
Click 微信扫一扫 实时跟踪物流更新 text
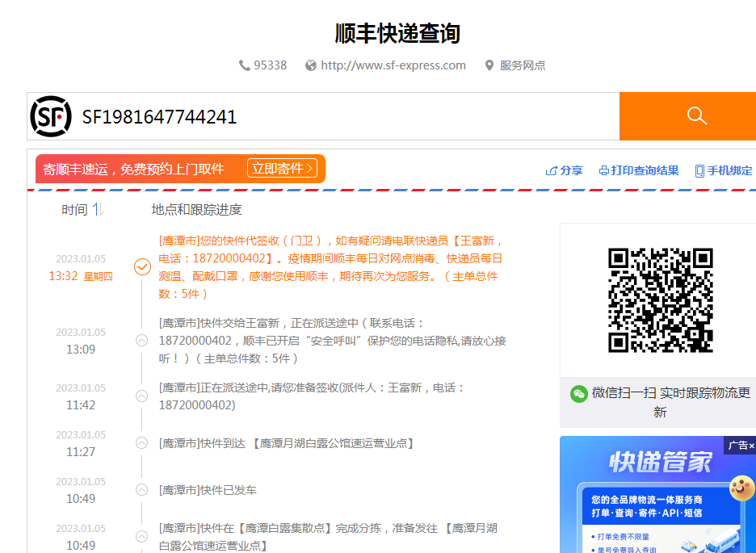point(670,402)
